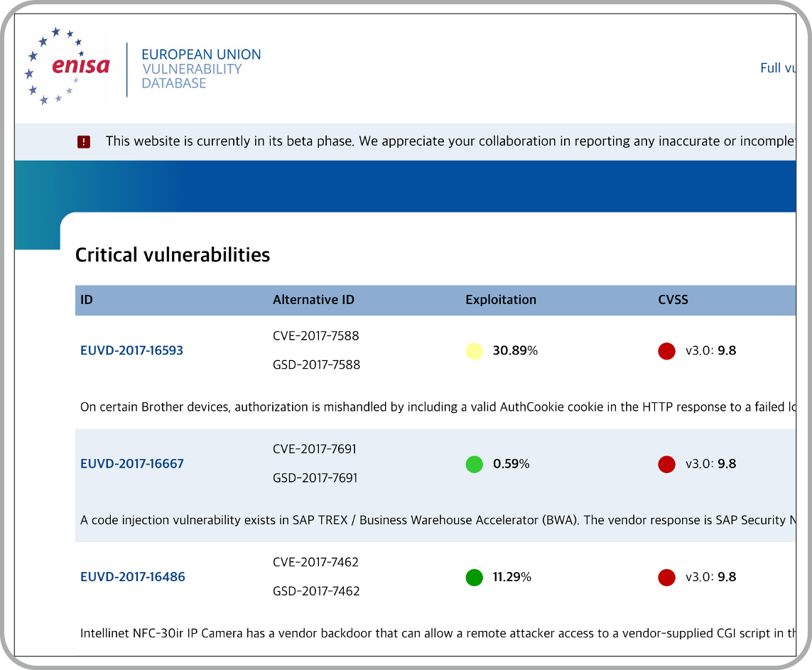Click the yellow exploitation dot for 30.89%

[475, 351]
